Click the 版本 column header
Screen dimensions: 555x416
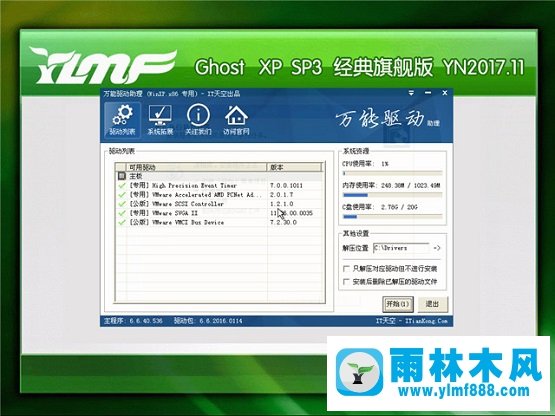tap(294, 167)
